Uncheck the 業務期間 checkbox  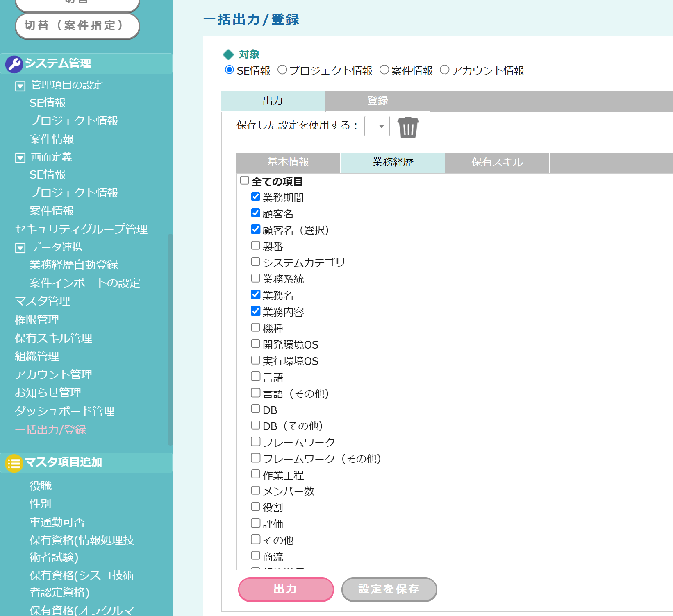pyautogui.click(x=256, y=197)
